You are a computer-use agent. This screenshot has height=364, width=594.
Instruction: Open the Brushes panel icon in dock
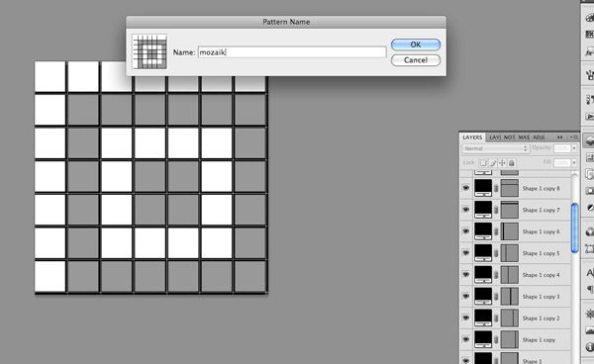589,75
